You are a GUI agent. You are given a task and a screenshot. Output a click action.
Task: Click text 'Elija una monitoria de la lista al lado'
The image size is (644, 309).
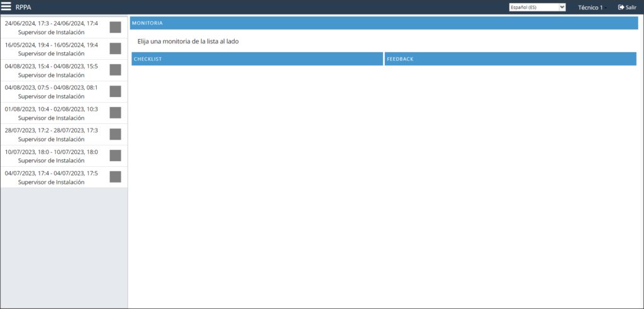coord(188,42)
